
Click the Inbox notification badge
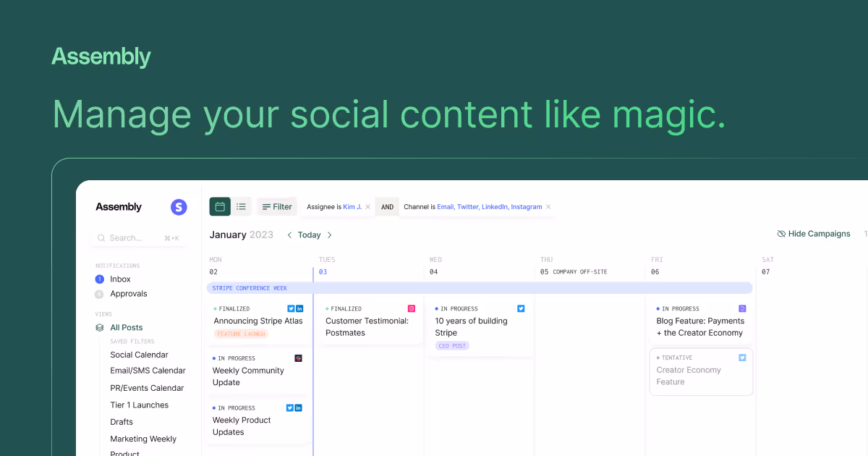(100, 279)
